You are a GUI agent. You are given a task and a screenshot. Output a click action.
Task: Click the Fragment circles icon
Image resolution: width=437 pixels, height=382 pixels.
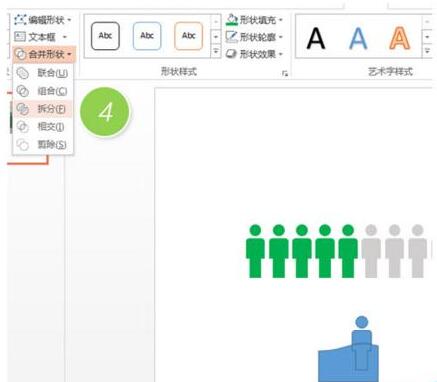[23, 109]
